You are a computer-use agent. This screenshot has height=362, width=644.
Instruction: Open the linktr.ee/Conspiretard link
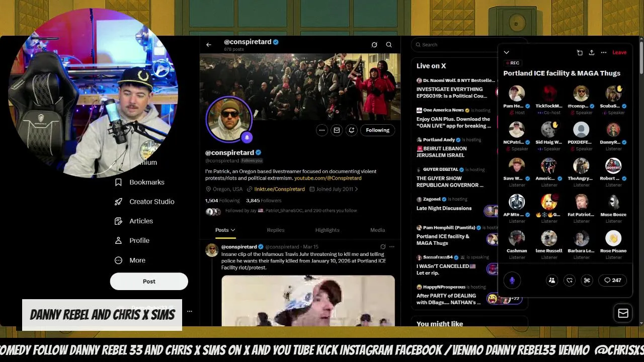click(x=279, y=189)
